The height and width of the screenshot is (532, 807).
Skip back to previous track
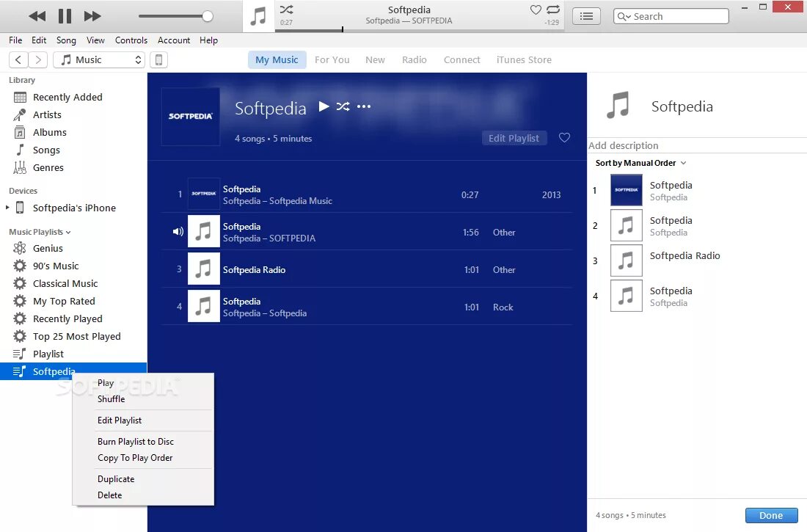pyautogui.click(x=37, y=16)
